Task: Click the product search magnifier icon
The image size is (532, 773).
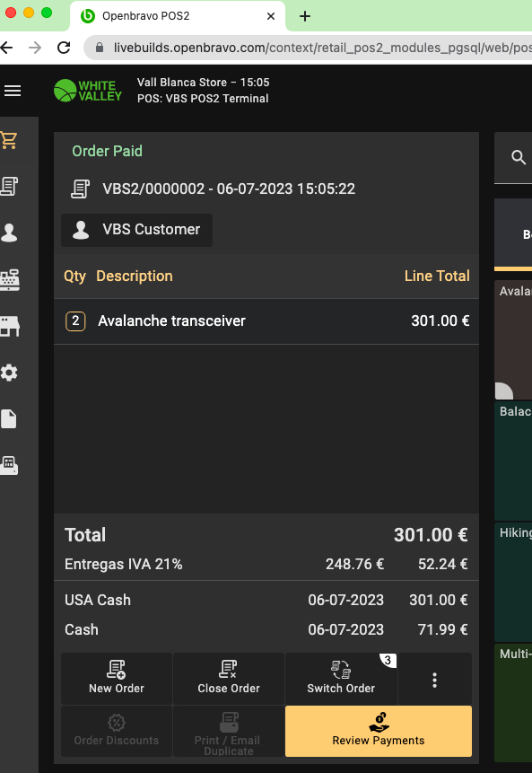Action: (519, 157)
